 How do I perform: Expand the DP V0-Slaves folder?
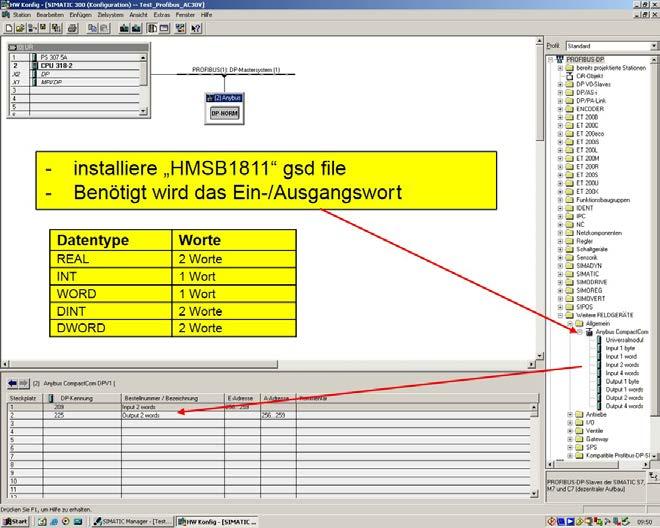(560, 85)
